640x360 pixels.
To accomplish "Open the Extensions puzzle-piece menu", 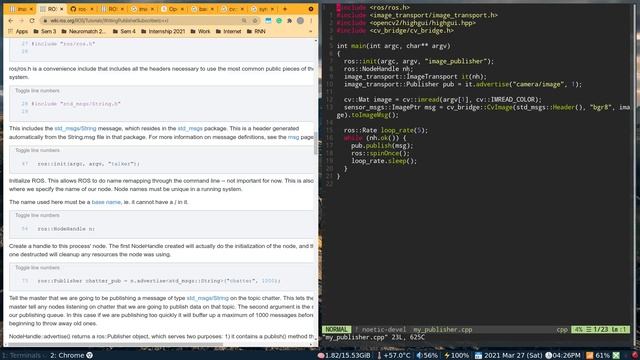I will 289,20.
